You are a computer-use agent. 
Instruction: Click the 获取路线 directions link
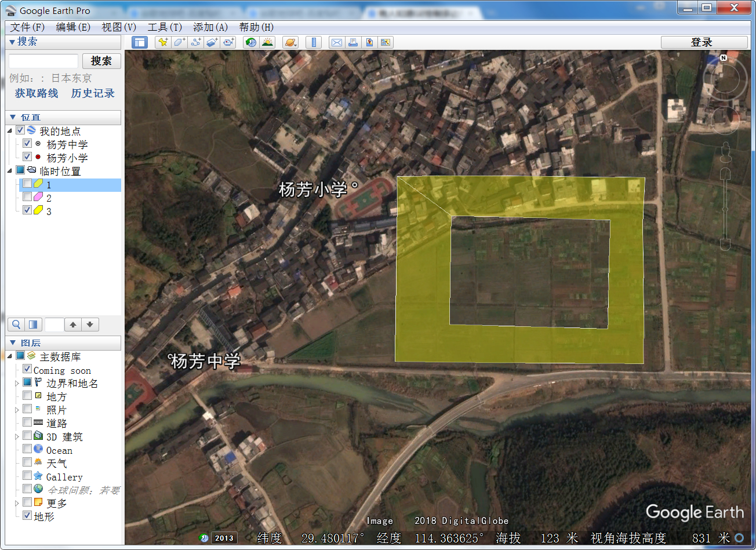click(x=37, y=93)
